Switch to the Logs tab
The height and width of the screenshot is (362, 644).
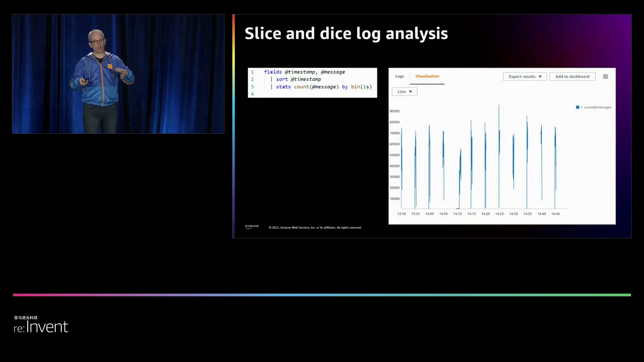(399, 76)
